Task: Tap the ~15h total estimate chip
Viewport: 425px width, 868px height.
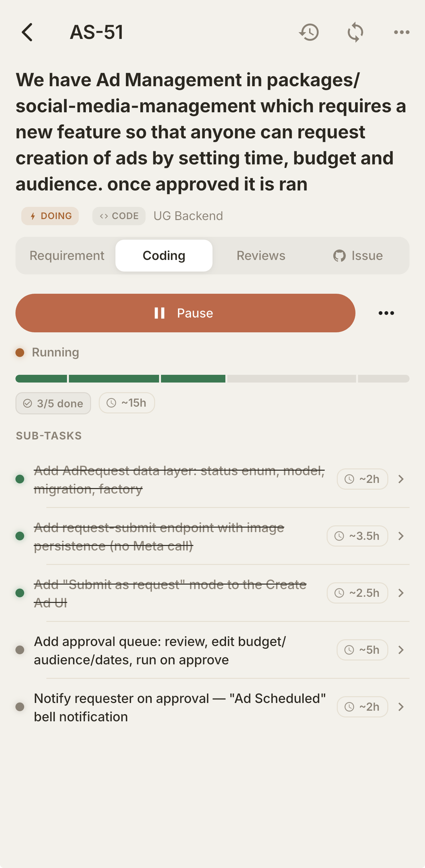Action: [127, 403]
